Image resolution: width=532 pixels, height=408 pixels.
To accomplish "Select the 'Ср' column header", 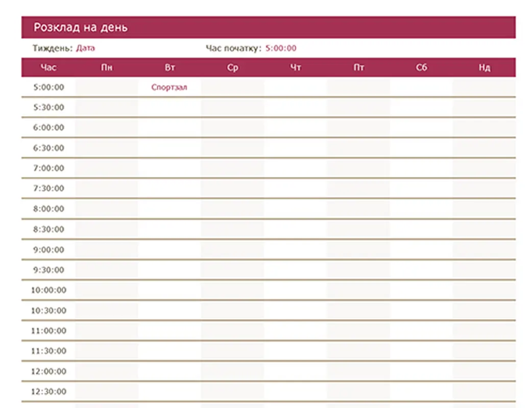I will pos(232,67).
